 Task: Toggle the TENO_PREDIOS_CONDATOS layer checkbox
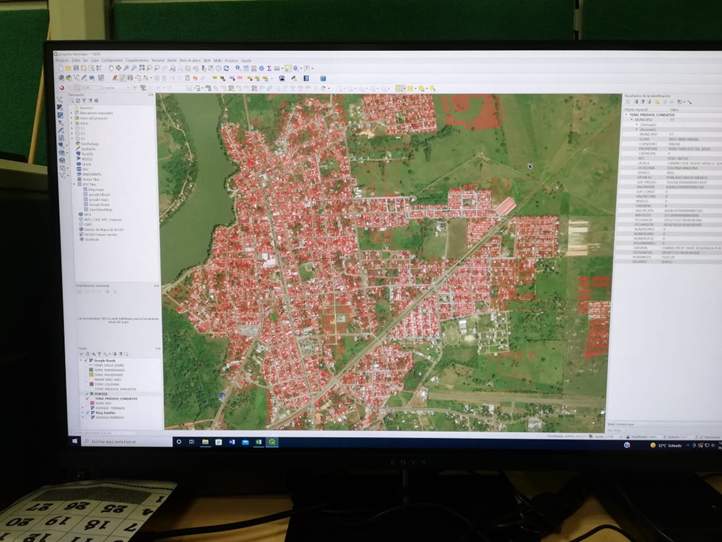click(87, 399)
